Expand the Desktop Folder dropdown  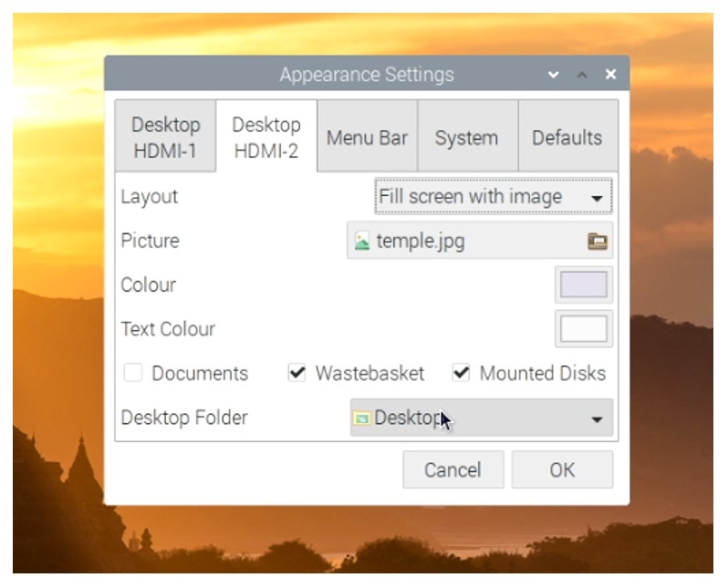(x=482, y=418)
